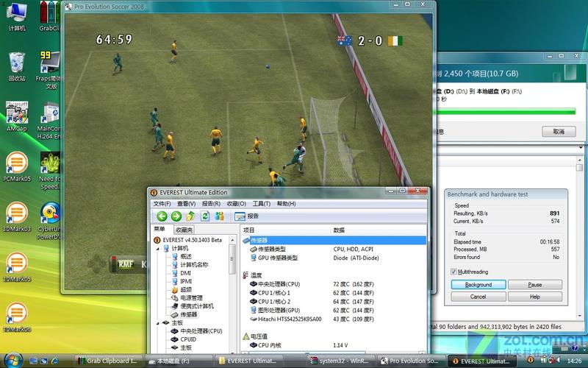Select the 便携式计算机 tree item
The height and width of the screenshot is (368, 588).
pyautogui.click(x=197, y=306)
